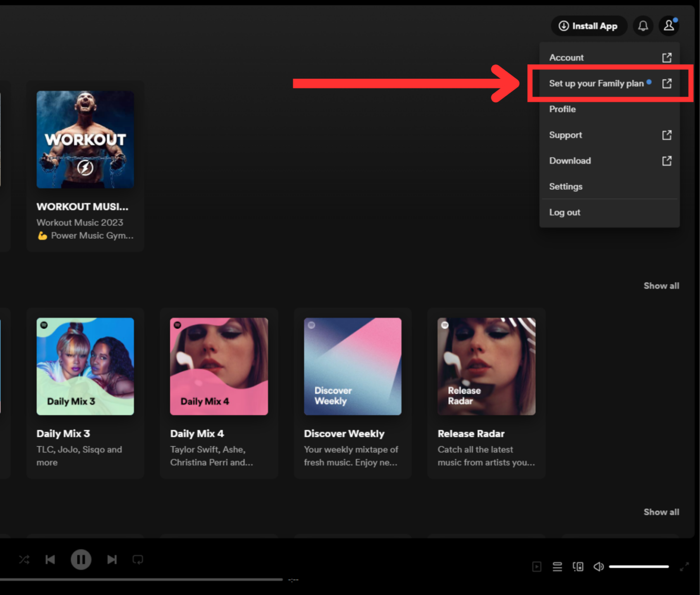This screenshot has height=595, width=700.
Task: Choose Log out from the menu
Action: click(564, 212)
